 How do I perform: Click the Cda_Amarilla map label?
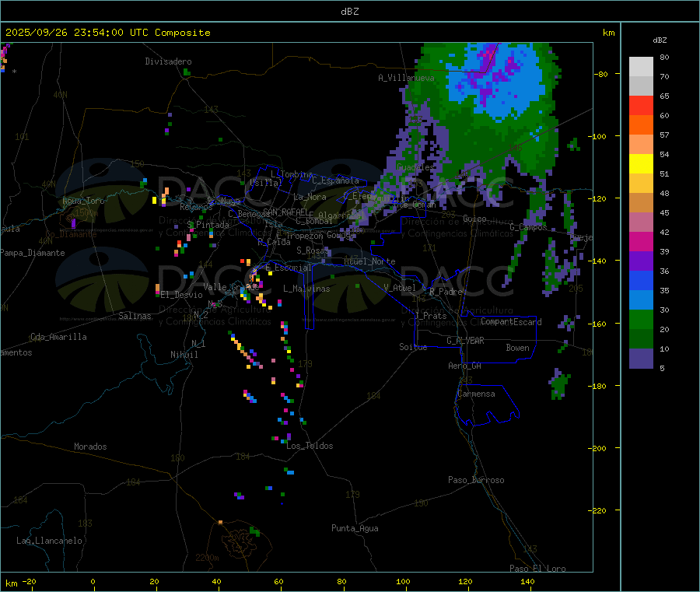(x=58, y=337)
